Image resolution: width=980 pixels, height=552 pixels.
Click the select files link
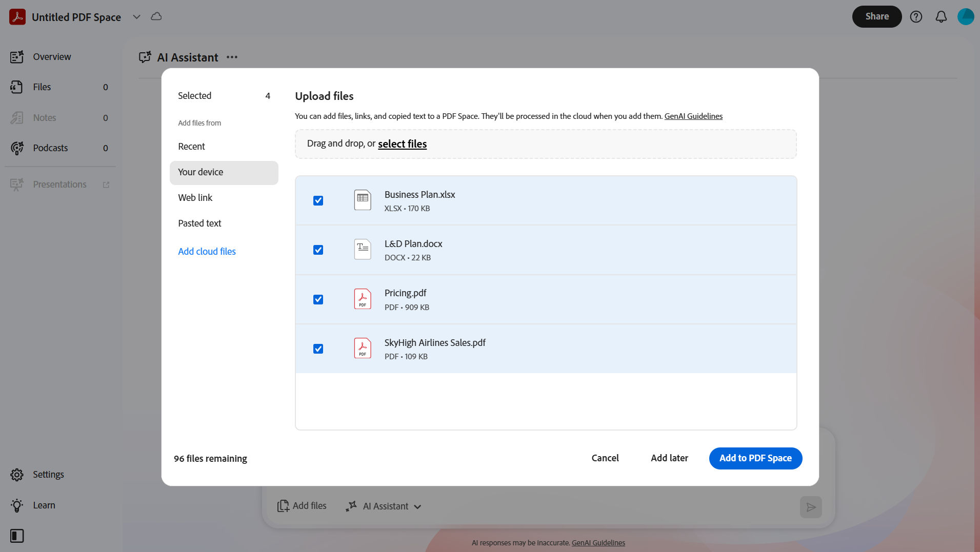coord(402,144)
